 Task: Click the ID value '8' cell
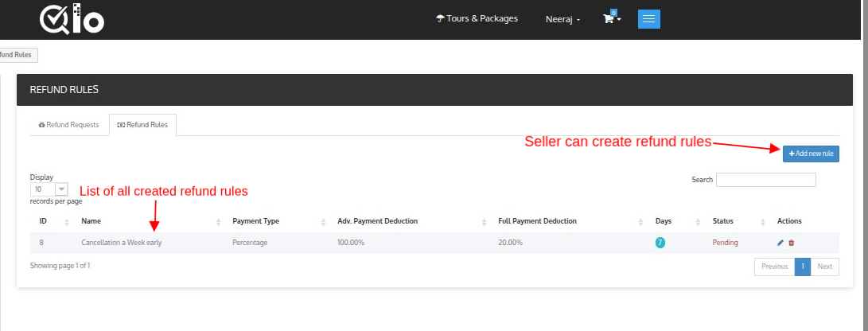pyautogui.click(x=41, y=243)
